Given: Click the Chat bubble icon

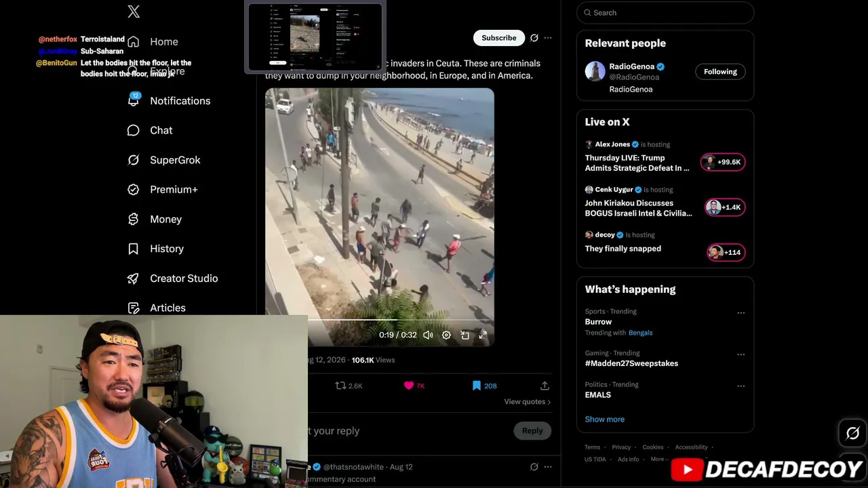Looking at the screenshot, I should pos(134,130).
